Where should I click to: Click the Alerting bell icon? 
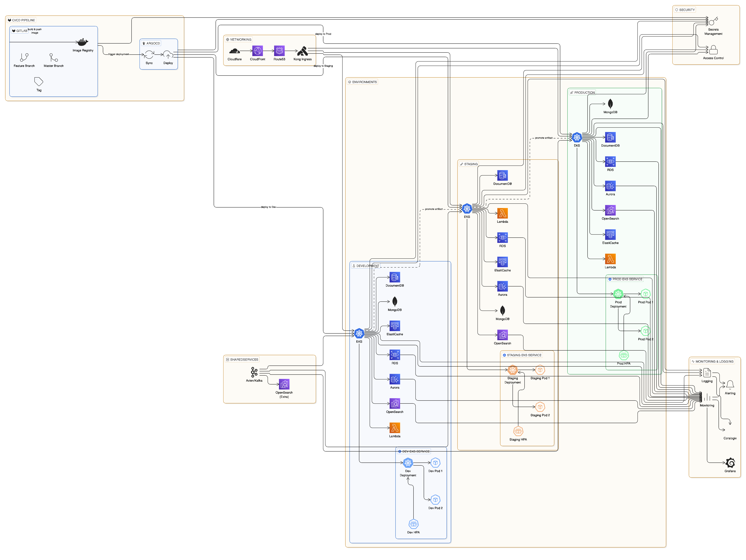point(730,385)
